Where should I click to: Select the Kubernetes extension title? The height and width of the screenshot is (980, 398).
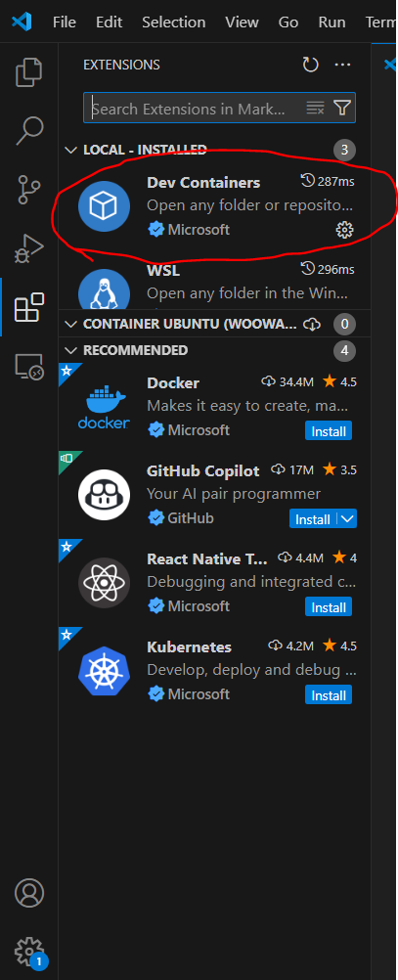pos(190,646)
